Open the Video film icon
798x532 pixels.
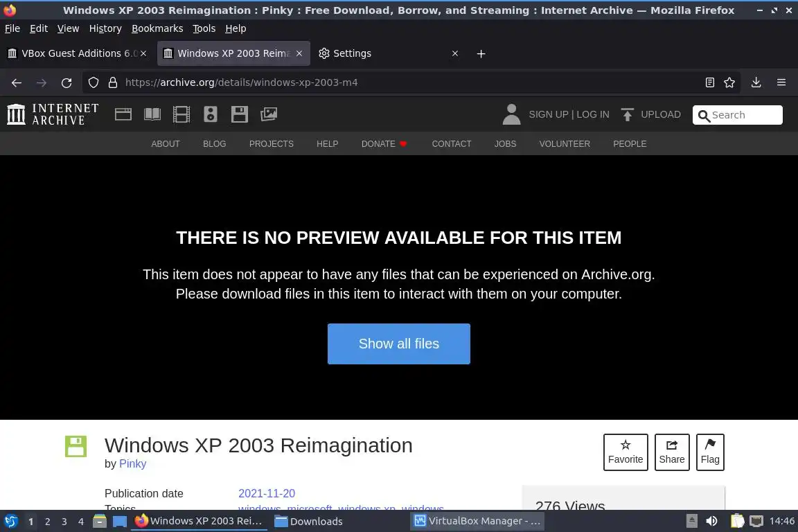pyautogui.click(x=181, y=114)
